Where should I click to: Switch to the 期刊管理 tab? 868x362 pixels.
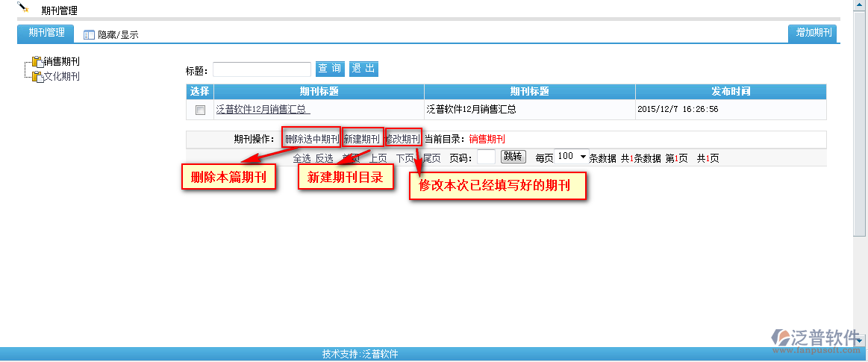tap(46, 33)
